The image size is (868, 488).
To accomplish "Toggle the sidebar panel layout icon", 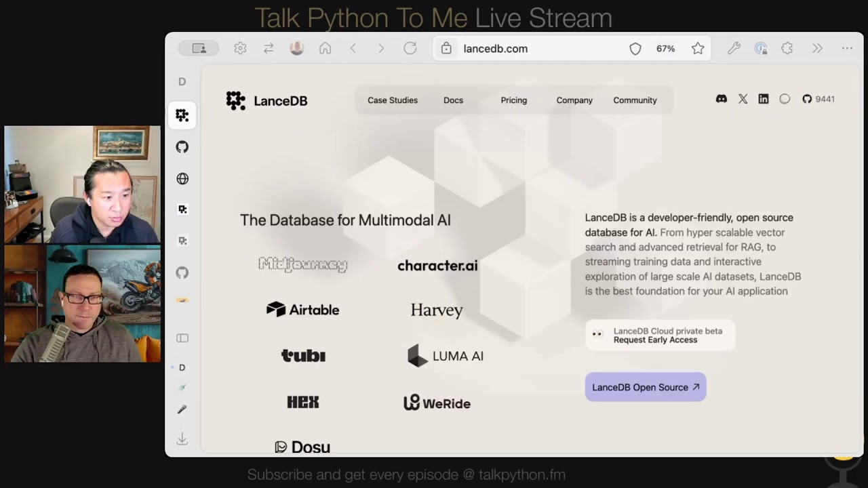I will (x=182, y=338).
